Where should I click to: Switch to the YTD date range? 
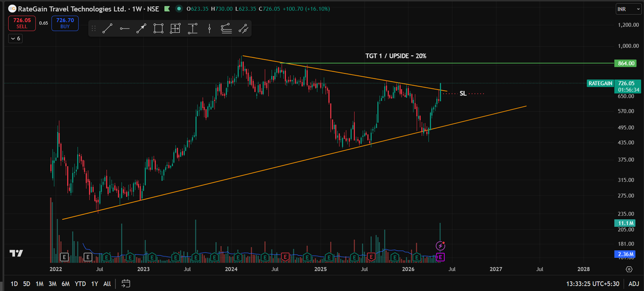tap(80, 283)
